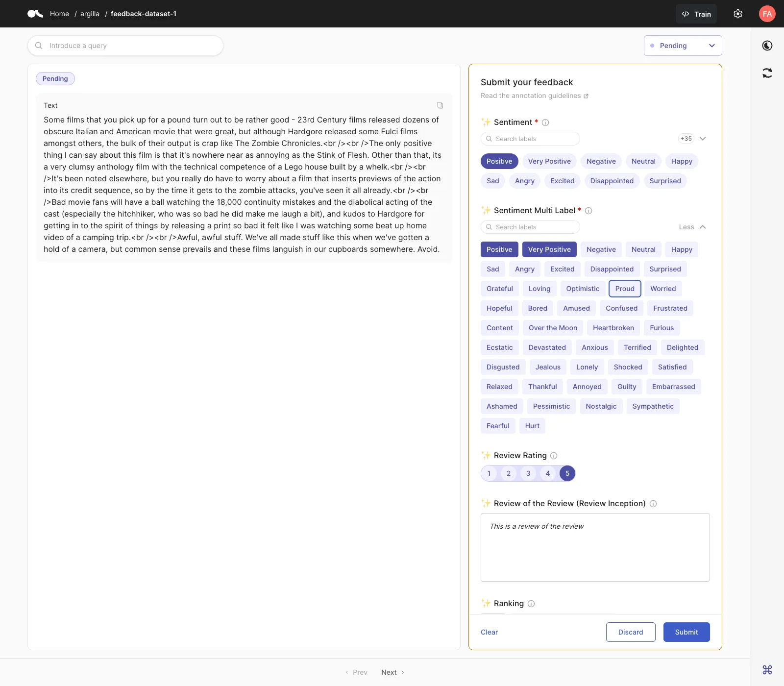
Task: Choose Neutral in the Sentiment question
Action: [x=643, y=161]
